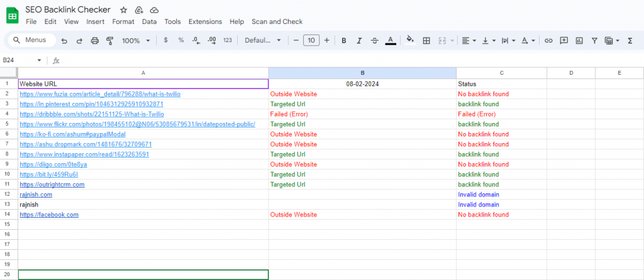Image resolution: width=644 pixels, height=280 pixels.
Task: Click the undo arrow
Action: click(x=64, y=41)
